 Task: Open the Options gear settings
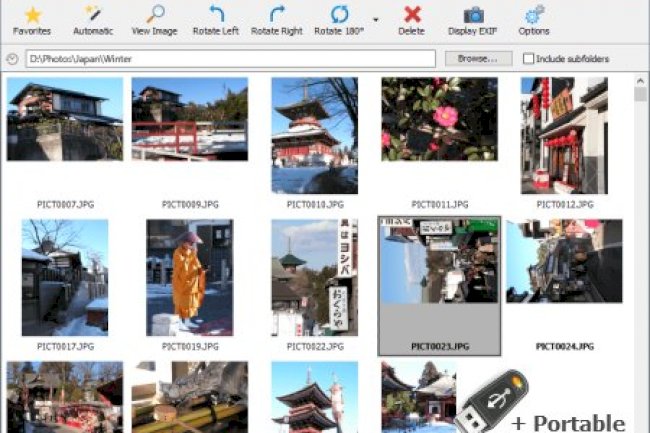coord(534,15)
